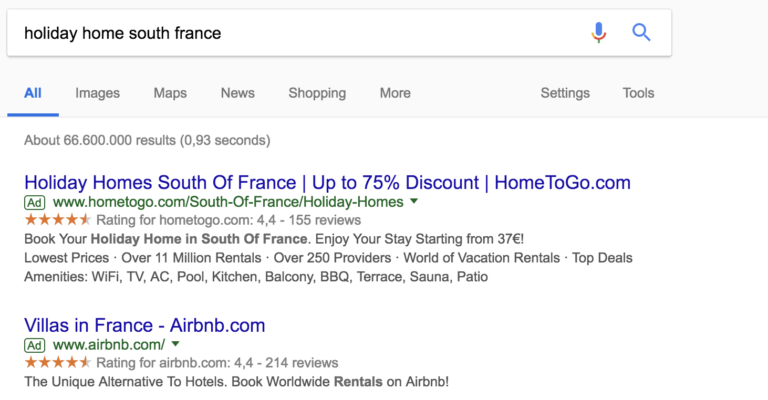This screenshot has height=400, width=768.
Task: Open the Settings menu
Action: pyautogui.click(x=565, y=93)
